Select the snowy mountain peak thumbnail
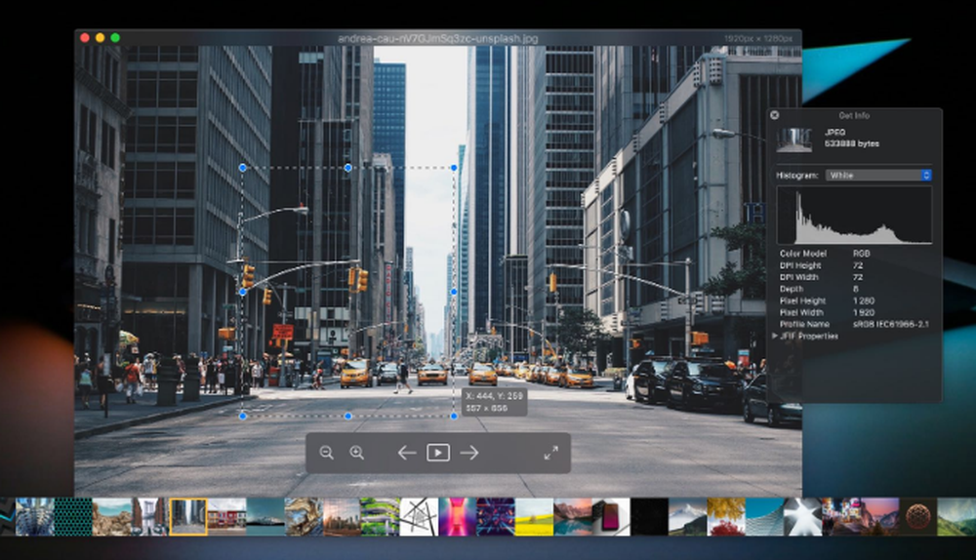Viewport: 976px width, 560px height. coord(688,516)
